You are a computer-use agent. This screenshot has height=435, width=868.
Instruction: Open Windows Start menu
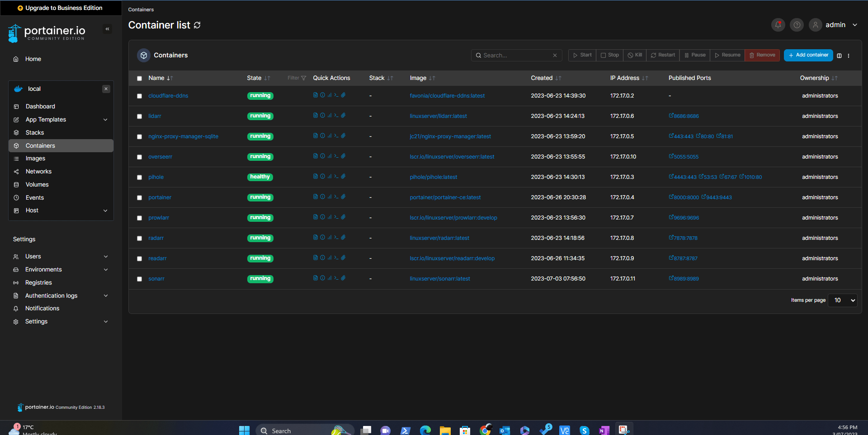[x=244, y=430]
